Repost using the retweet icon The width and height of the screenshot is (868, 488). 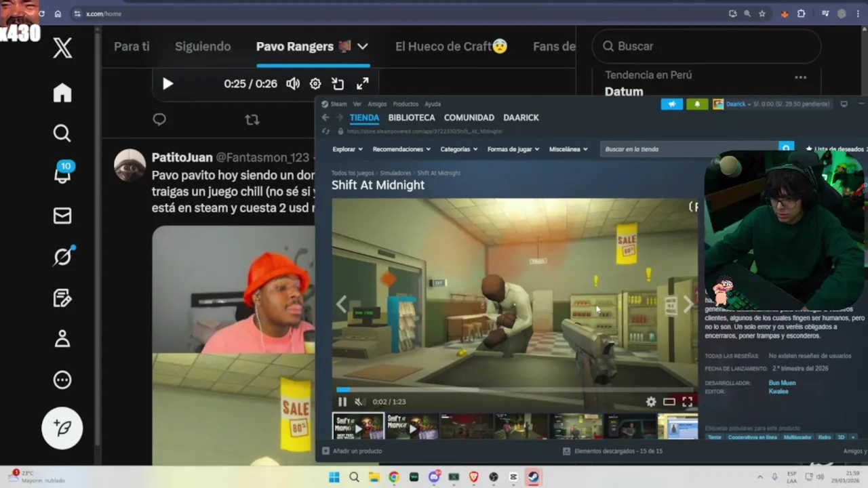[252, 119]
